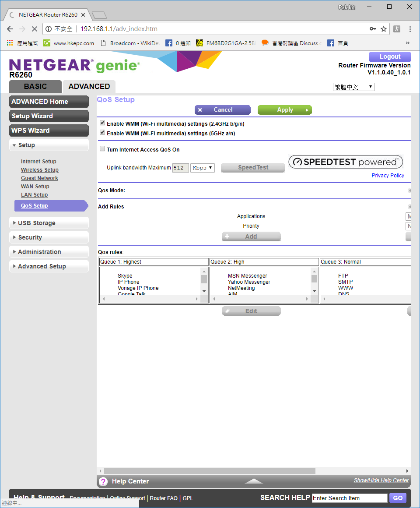This screenshot has height=508, width=420.
Task: Open Chrome three-dot menu
Action: (410, 29)
